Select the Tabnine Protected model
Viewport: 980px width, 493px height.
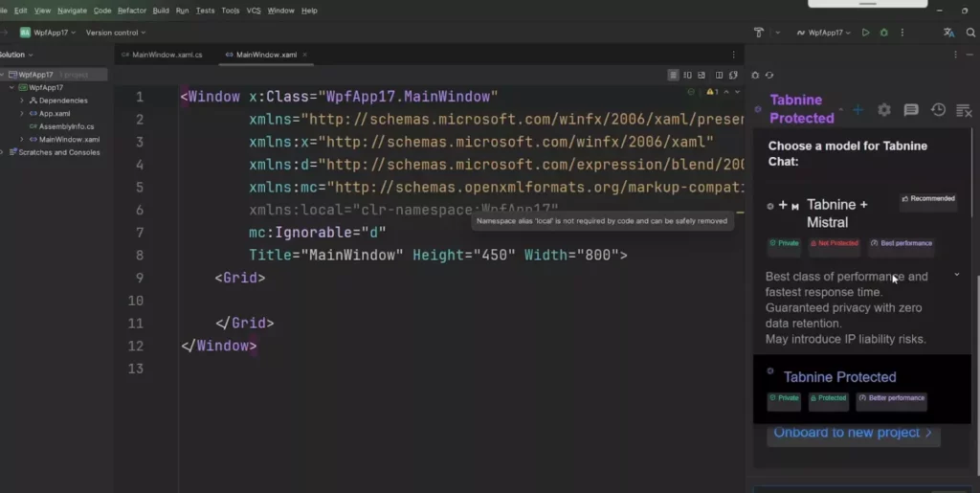839,377
